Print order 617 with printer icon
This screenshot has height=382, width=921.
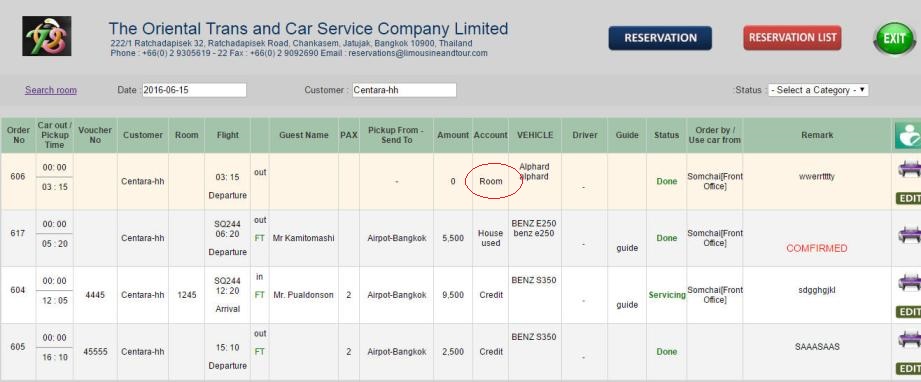coord(909,235)
